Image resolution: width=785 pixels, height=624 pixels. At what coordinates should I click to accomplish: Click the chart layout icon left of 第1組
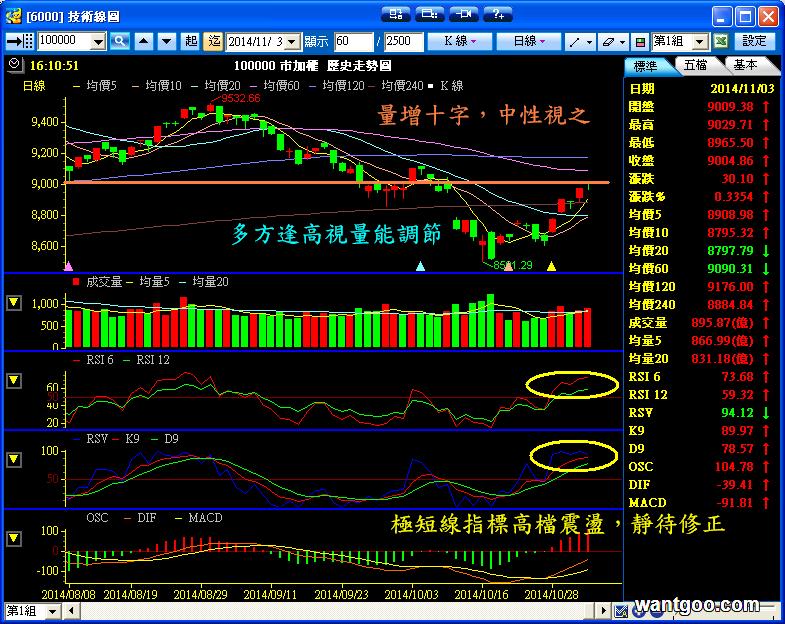[640, 41]
